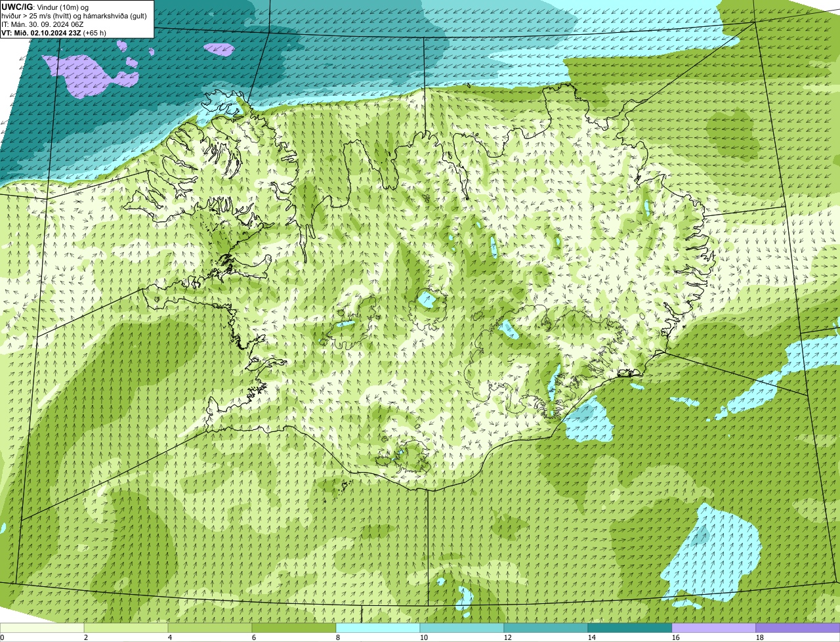Click the 'VT: Mið. 02.10.2024 23Z (+65 h)' line
The image size is (840, 642).
point(54,32)
